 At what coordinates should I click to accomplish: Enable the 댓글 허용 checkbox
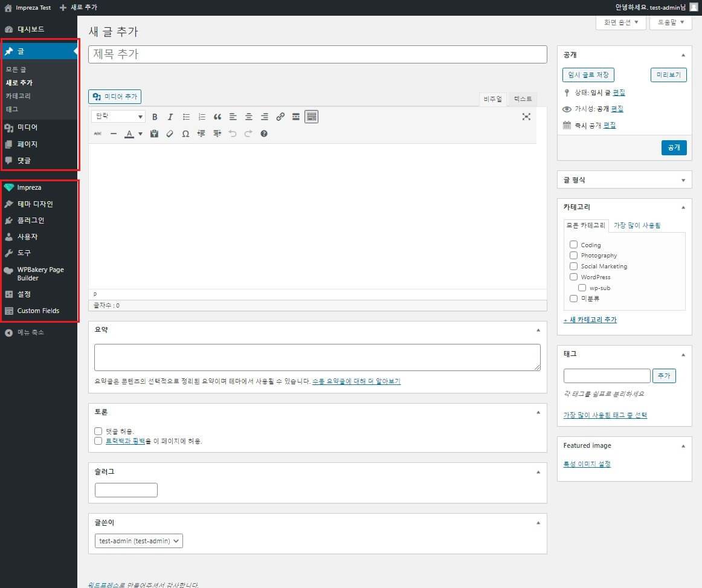tap(98, 431)
